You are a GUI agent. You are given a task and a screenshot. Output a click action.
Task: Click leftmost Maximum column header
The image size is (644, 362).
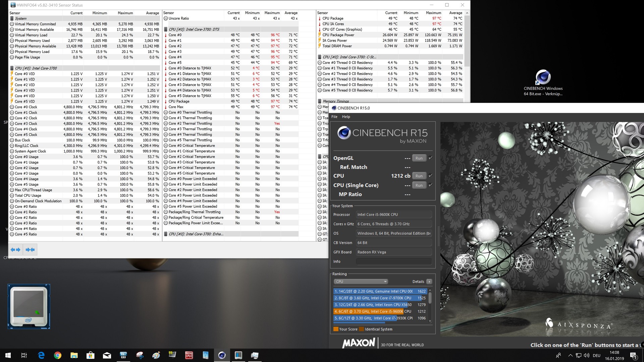tap(121, 13)
